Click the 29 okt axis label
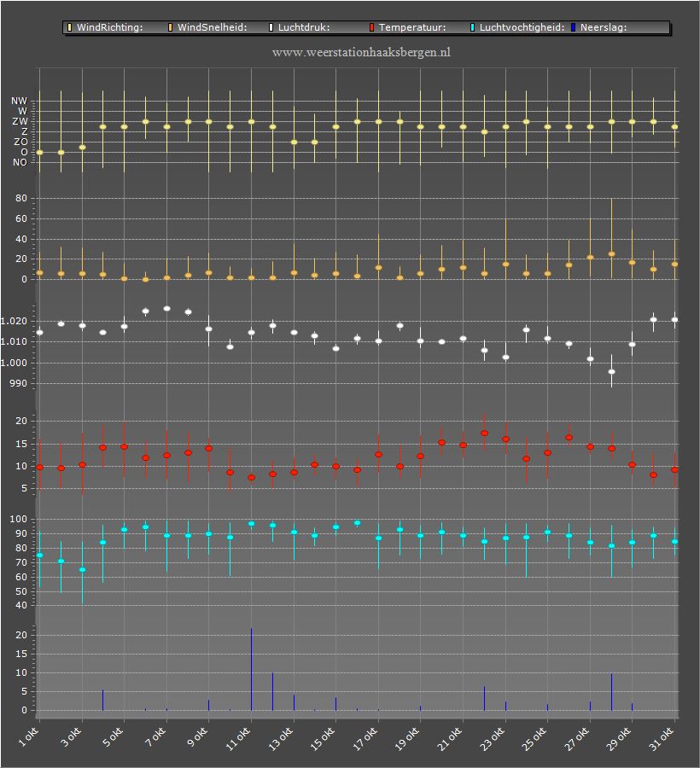Image resolution: width=700 pixels, height=768 pixels. (x=619, y=739)
